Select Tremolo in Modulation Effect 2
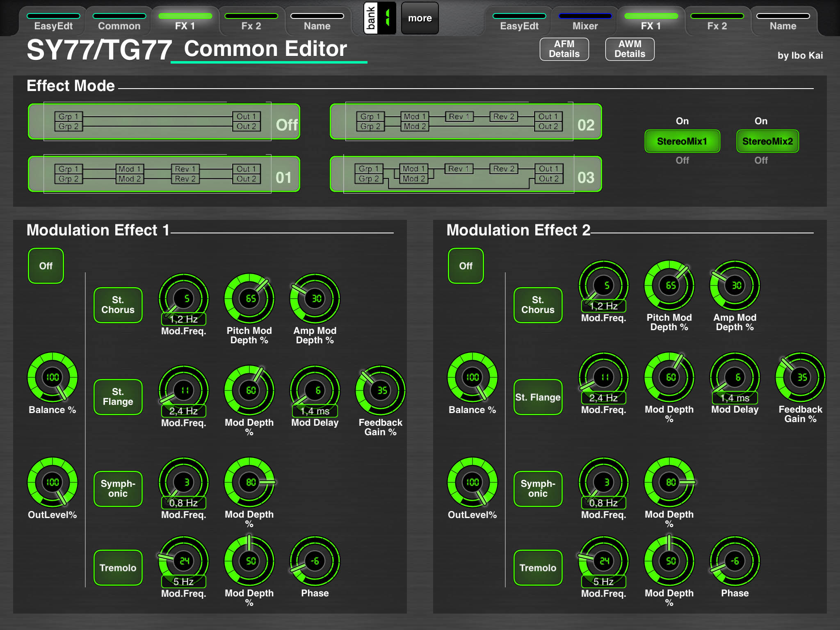 tap(538, 568)
